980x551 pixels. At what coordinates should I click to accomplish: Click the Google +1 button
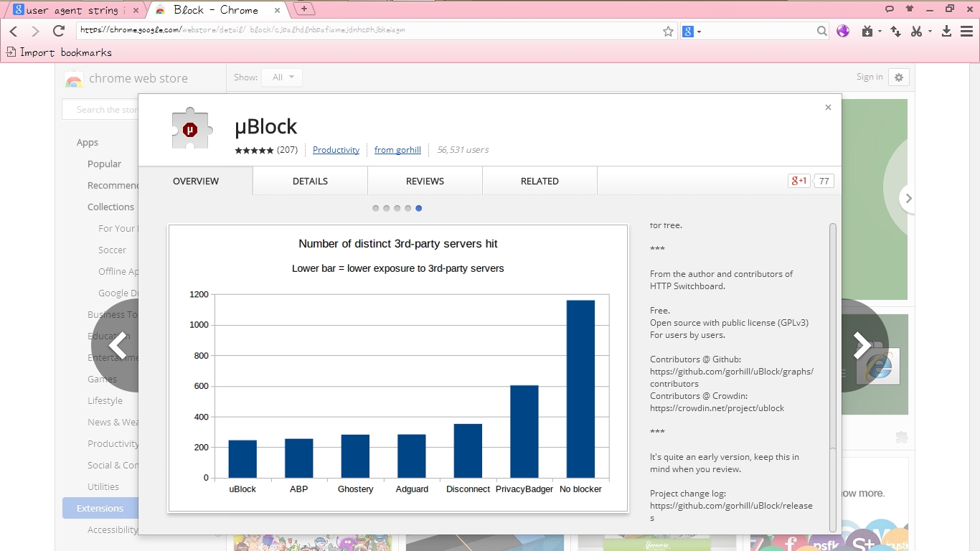(x=798, y=181)
